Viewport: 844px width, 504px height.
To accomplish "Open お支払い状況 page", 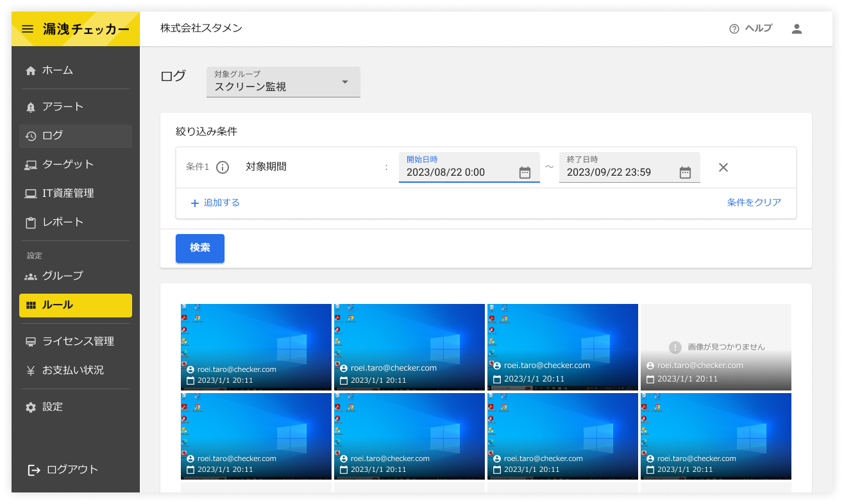I will (76, 370).
